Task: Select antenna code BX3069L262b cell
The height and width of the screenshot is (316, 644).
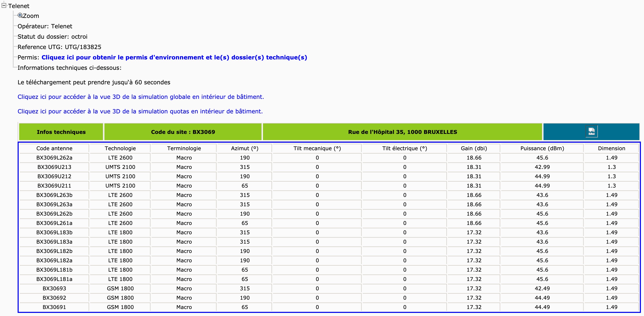Action: coord(54,214)
